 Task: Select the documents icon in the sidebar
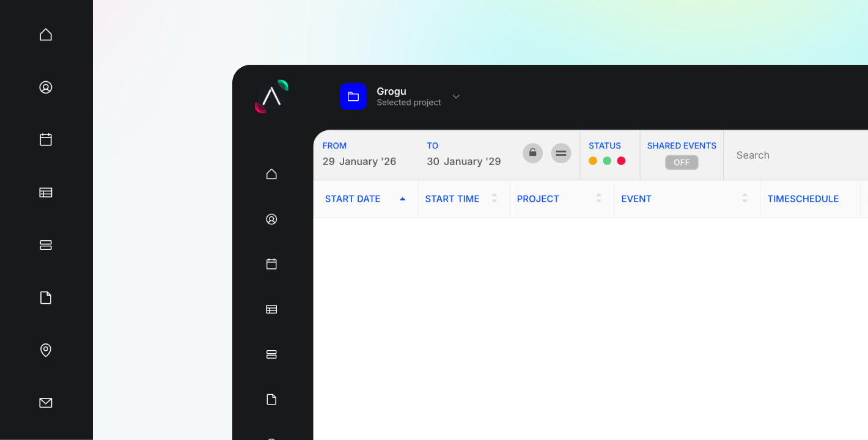46,297
